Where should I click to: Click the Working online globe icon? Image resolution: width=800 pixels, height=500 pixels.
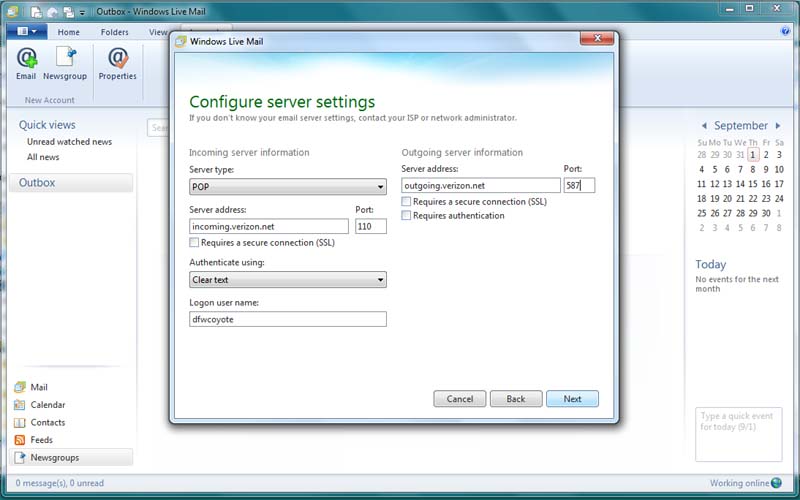[776, 483]
